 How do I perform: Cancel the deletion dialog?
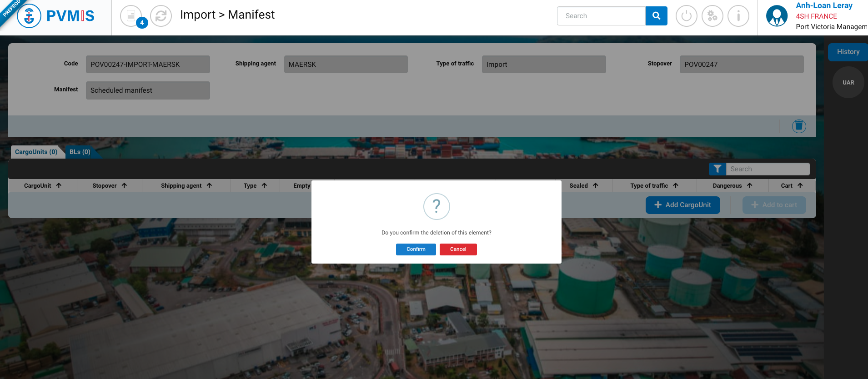(x=458, y=249)
